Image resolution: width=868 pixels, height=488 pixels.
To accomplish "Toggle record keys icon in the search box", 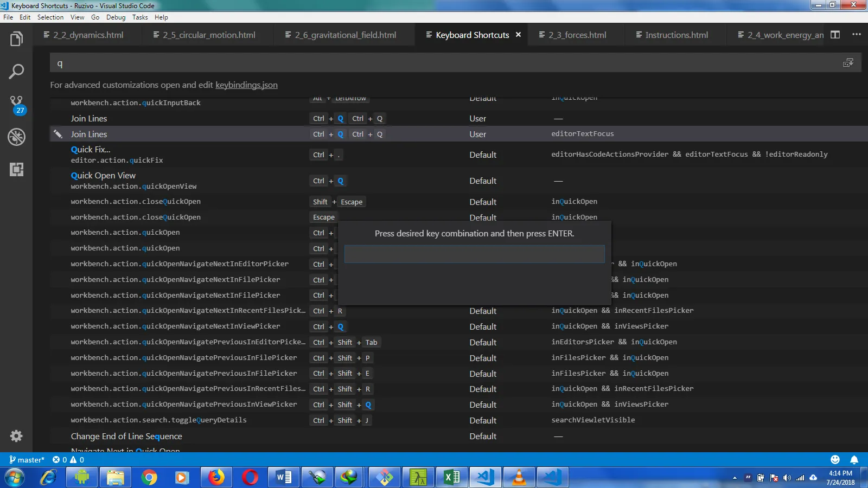I will click(x=848, y=63).
